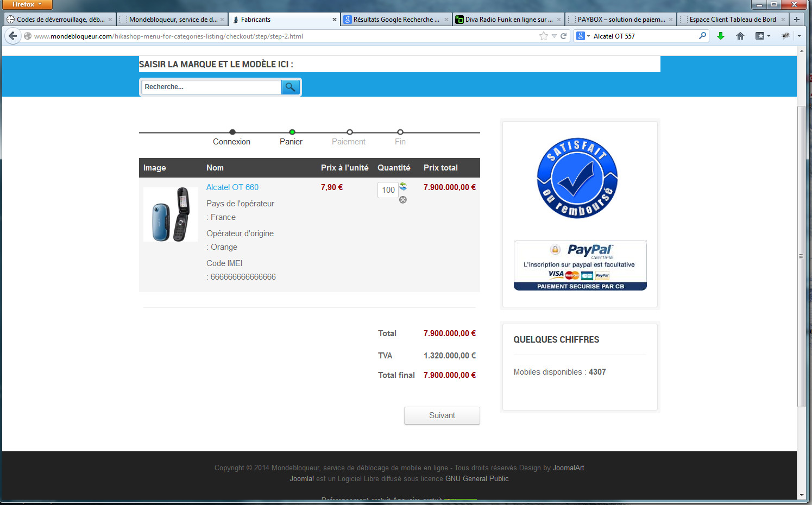The height and width of the screenshot is (505, 812).
Task: Click the PayPal certifié payment banner
Action: point(580,266)
